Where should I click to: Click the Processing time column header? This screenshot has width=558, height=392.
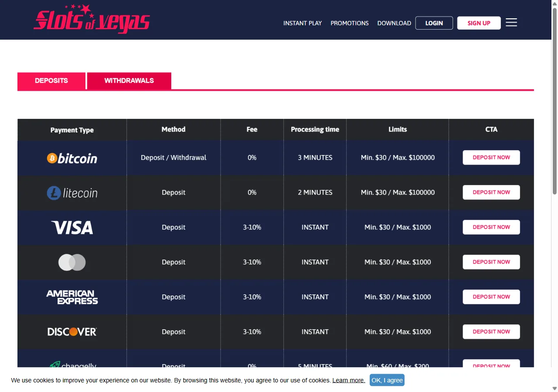pos(315,129)
